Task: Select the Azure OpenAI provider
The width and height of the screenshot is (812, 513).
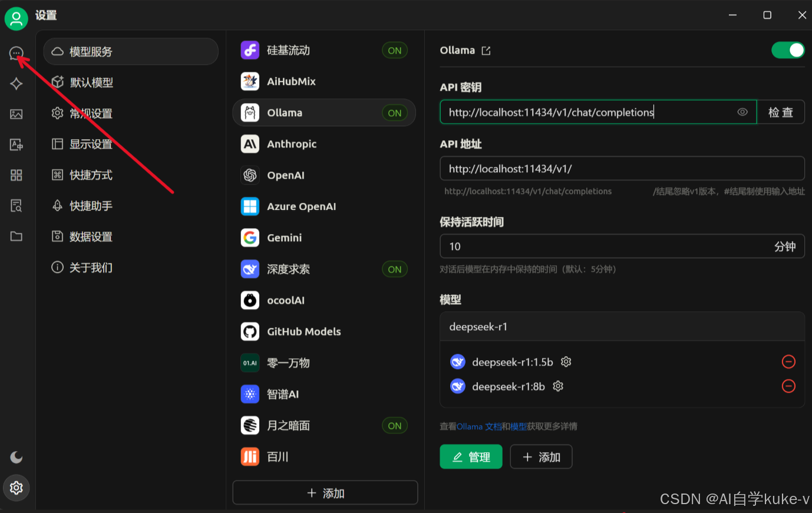Action: 324,206
